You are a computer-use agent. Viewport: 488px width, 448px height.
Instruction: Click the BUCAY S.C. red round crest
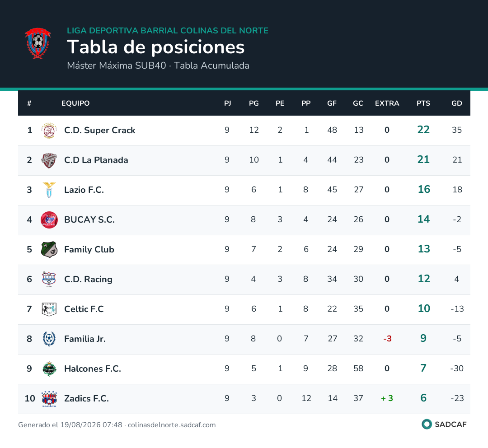[49, 220]
